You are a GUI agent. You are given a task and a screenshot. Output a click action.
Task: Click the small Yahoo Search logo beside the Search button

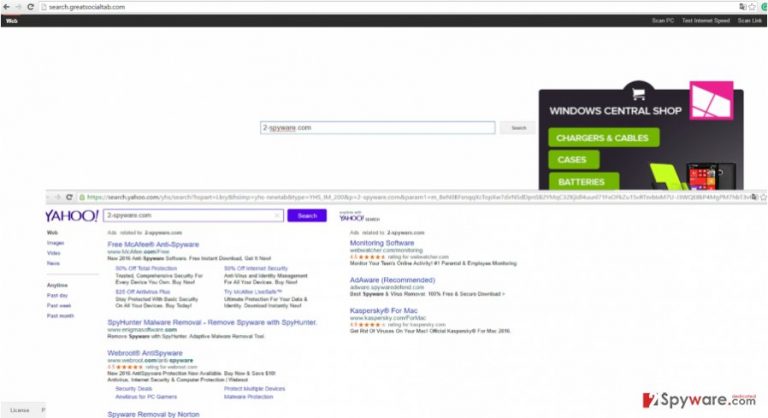click(359, 217)
